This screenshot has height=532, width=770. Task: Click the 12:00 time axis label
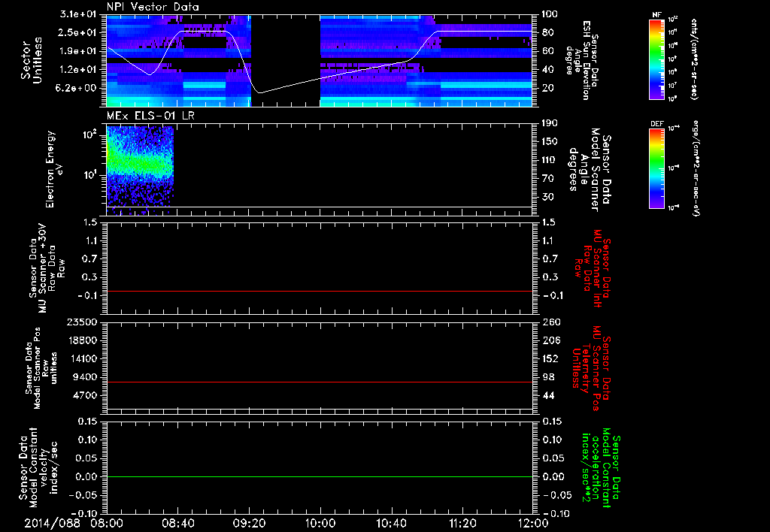(x=533, y=523)
